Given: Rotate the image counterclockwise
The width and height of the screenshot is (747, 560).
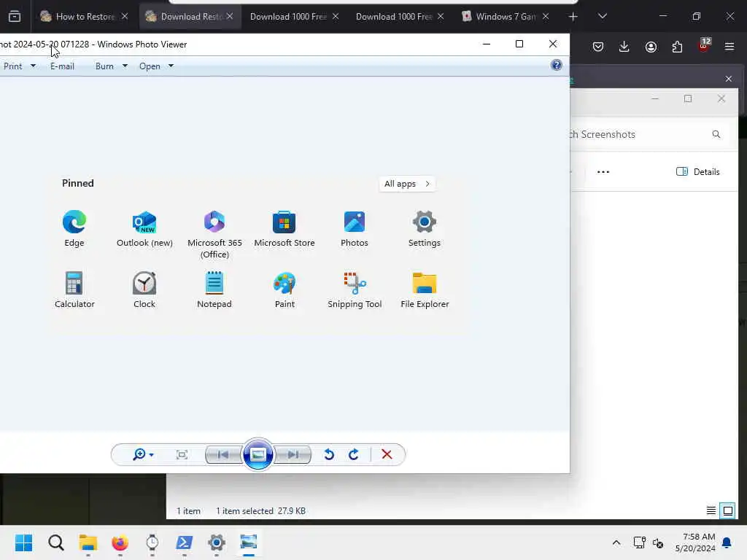Looking at the screenshot, I should coord(329,455).
